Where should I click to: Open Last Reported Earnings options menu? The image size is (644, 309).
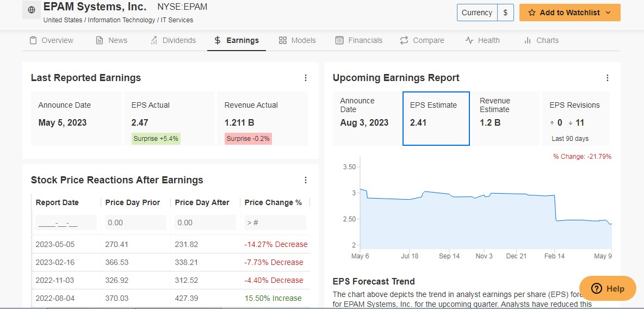(306, 78)
